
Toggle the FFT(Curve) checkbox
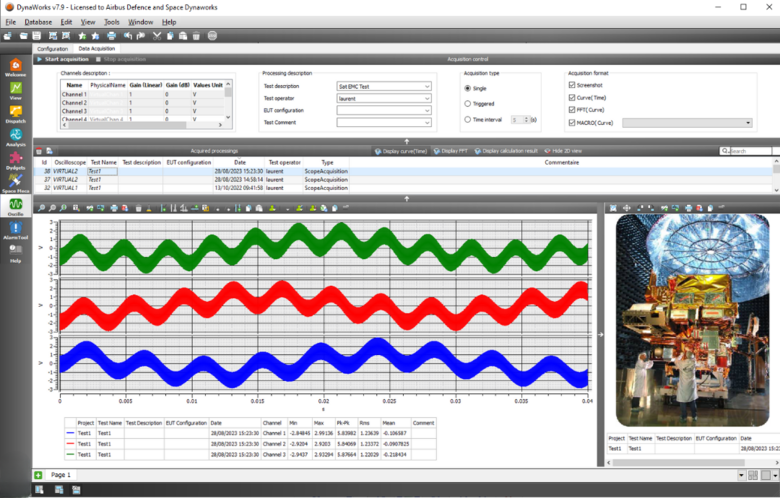click(x=572, y=109)
